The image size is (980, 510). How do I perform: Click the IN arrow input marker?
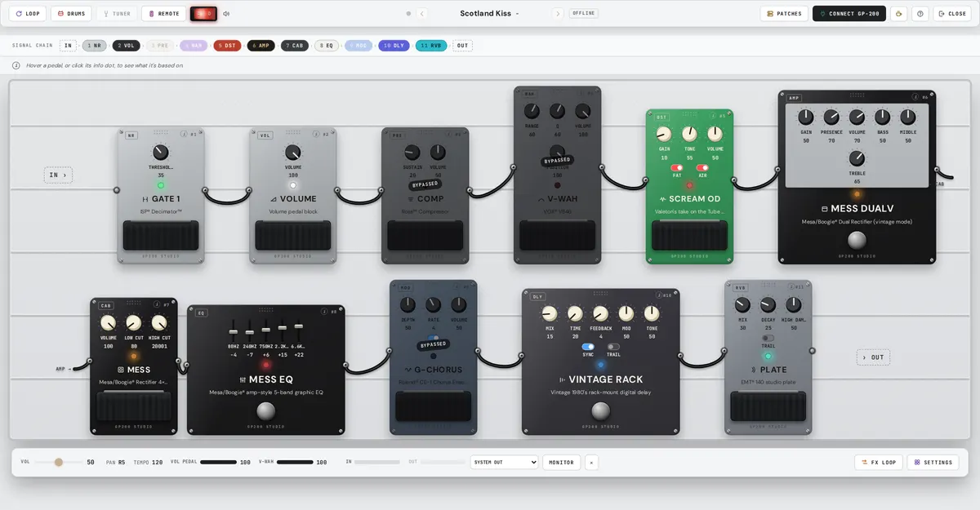(x=58, y=175)
